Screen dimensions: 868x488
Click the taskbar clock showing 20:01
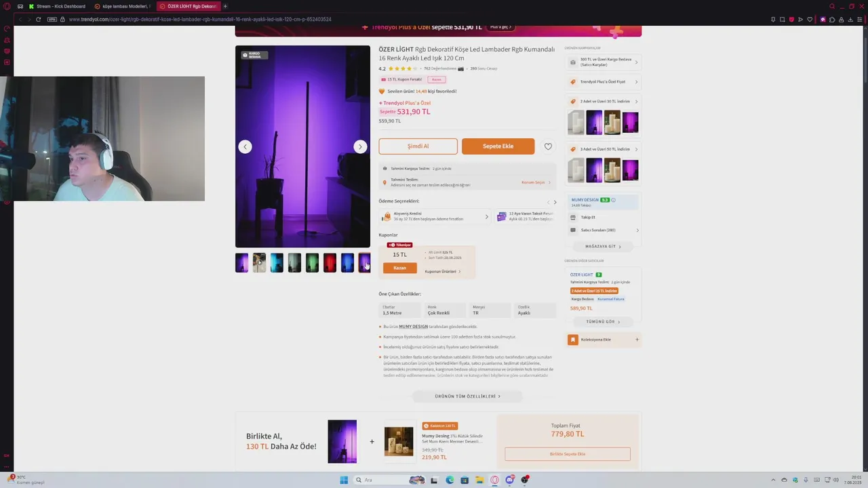[851, 479]
